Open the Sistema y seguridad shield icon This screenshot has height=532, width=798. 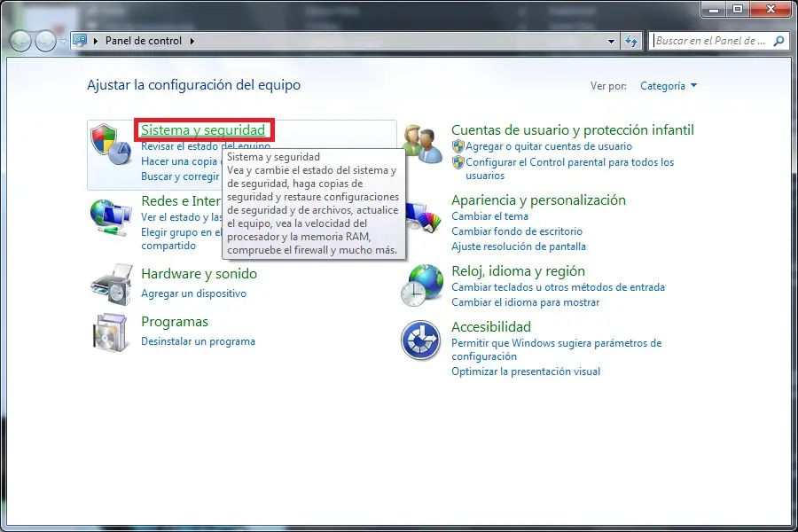pos(111,144)
